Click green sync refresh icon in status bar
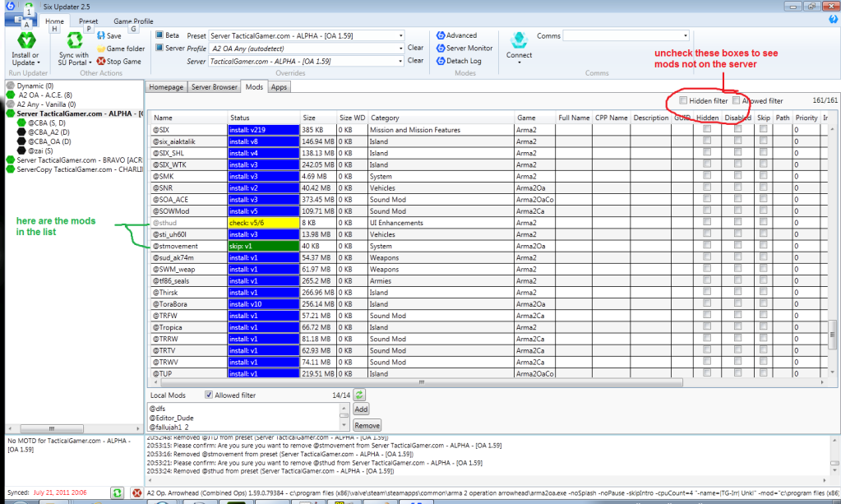Image resolution: width=841 pixels, height=504 pixels. tap(117, 492)
